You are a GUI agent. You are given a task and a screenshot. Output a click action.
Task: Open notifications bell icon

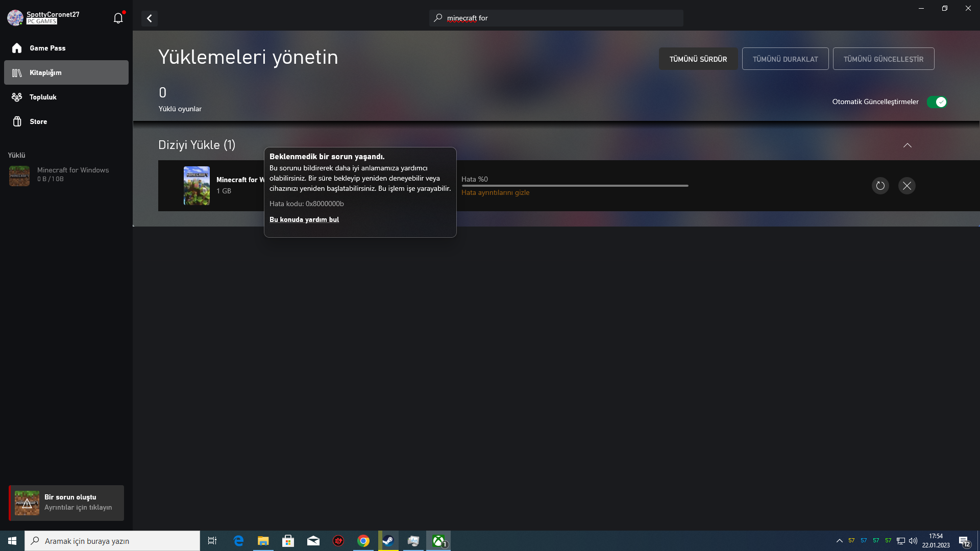click(x=118, y=18)
